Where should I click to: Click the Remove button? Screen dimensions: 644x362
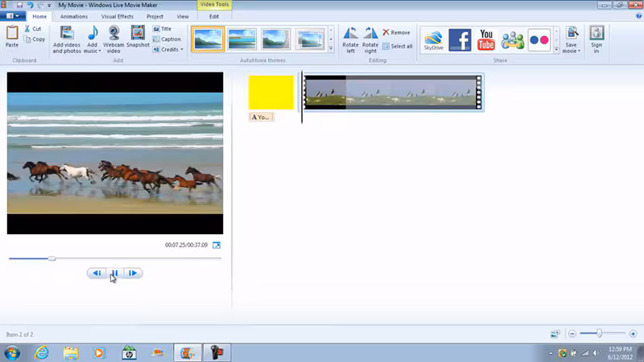[x=396, y=32]
